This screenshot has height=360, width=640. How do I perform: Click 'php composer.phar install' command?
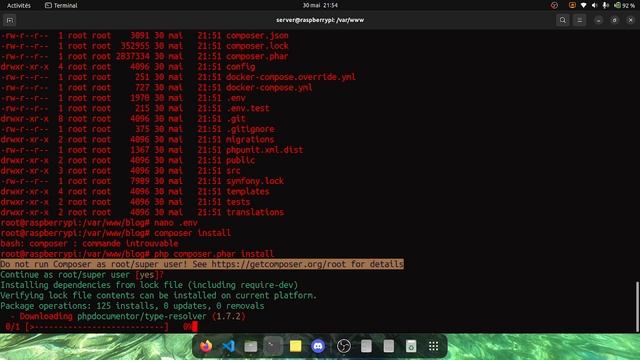(214, 254)
